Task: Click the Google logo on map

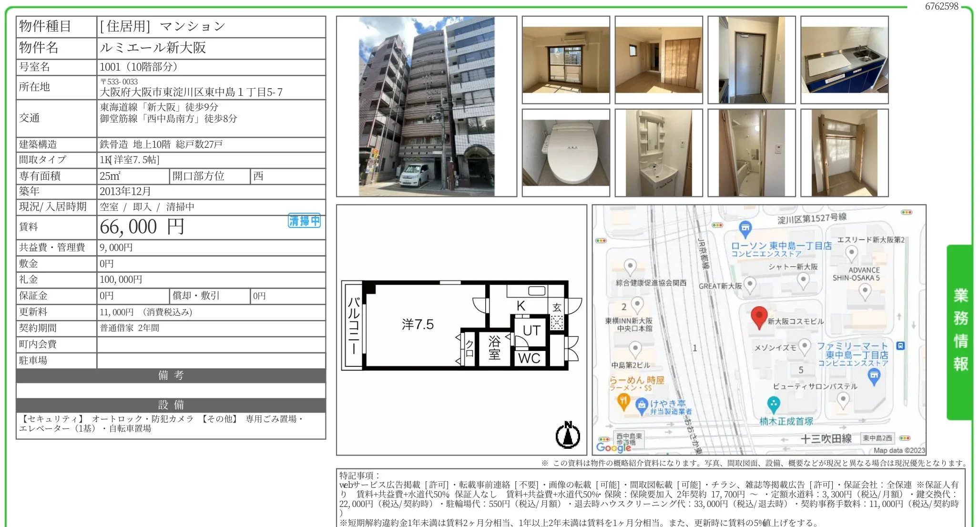Action: point(613,447)
